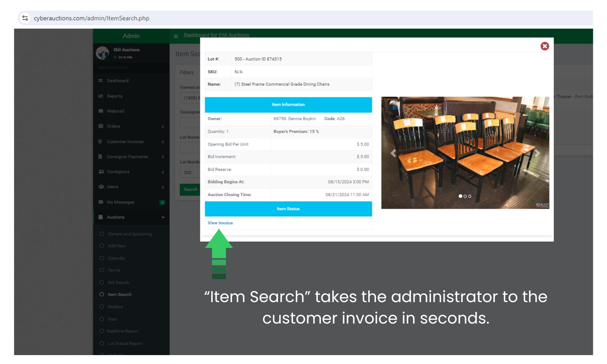Click the Consignor Payments document icon
This screenshot has width=607, height=364.
pyautogui.click(x=100, y=157)
